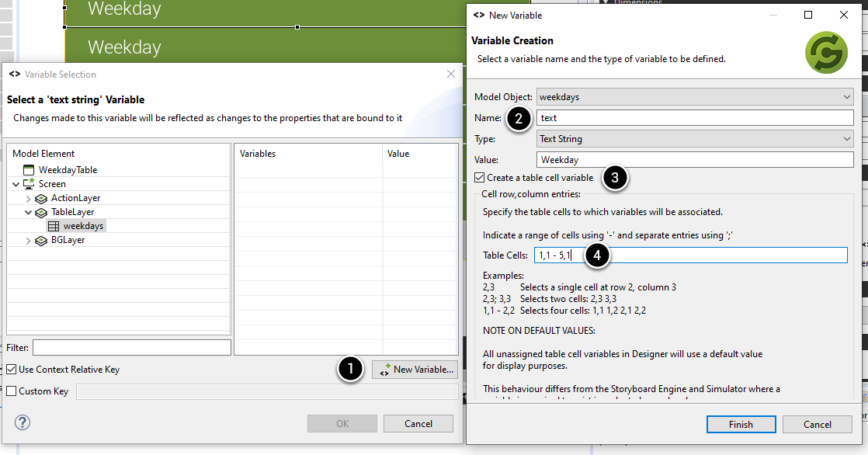
Task: Click the BGLayer stacked-layers icon
Action: point(40,240)
